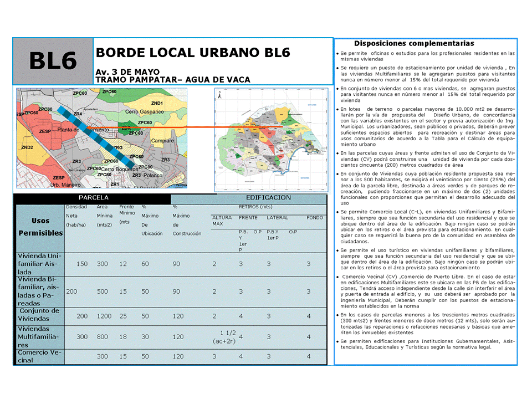Click the paragraph about oficinas o estudios
This screenshot has width=532, height=399.
click(427, 57)
